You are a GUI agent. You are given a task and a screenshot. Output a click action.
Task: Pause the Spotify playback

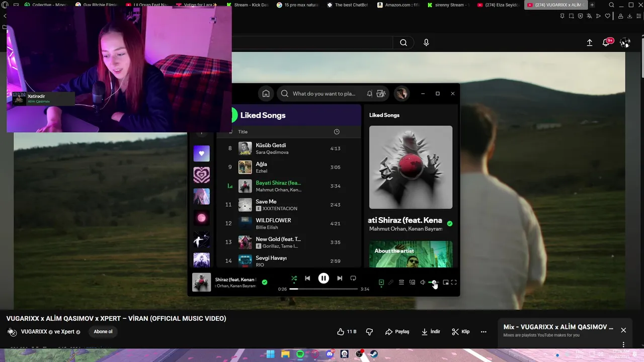pyautogui.click(x=324, y=278)
